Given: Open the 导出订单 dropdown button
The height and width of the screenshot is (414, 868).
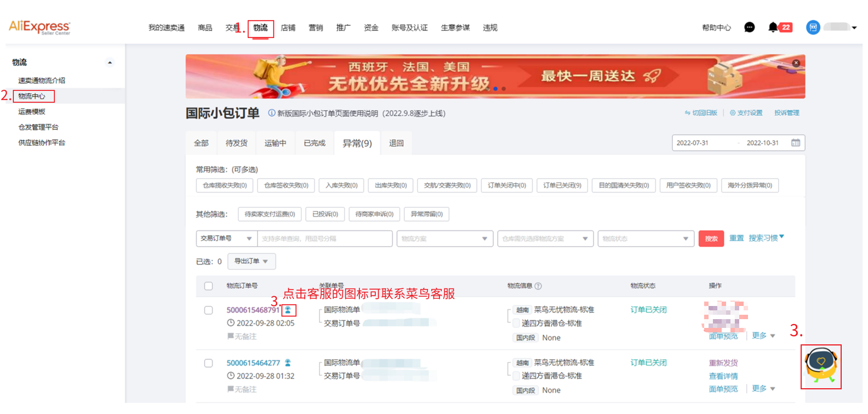Looking at the screenshot, I should point(252,261).
